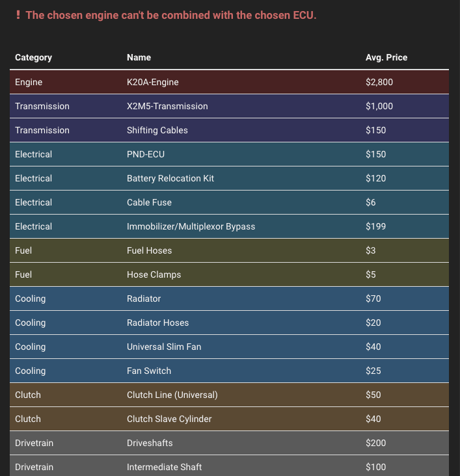Click the Radiator Hoses row

[x=229, y=323]
